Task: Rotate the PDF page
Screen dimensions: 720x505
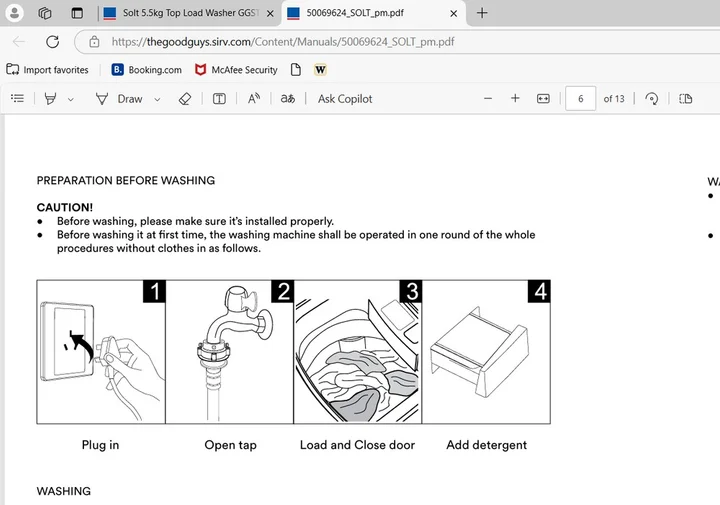Action: click(652, 99)
